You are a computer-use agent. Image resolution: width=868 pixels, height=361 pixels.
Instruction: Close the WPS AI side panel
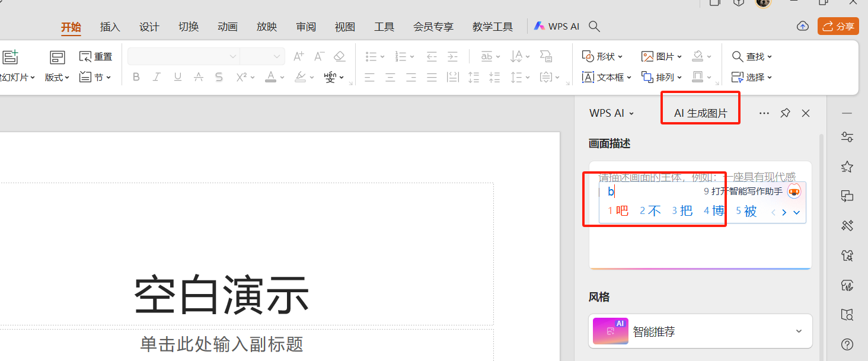[806, 113]
